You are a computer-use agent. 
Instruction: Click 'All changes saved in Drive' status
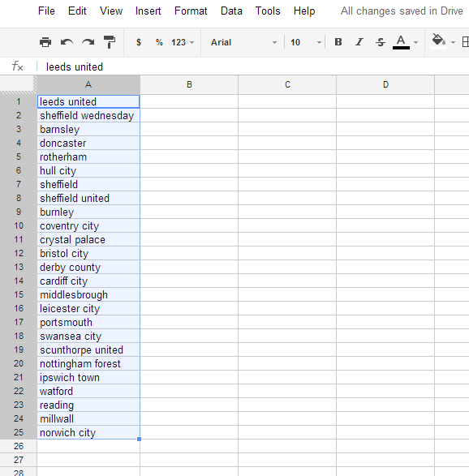402,11
